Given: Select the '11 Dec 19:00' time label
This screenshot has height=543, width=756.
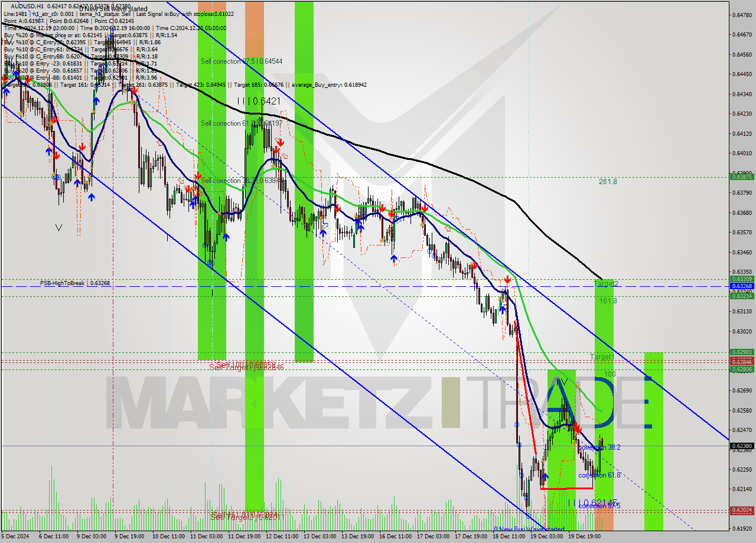Looking at the screenshot, I should (244, 537).
